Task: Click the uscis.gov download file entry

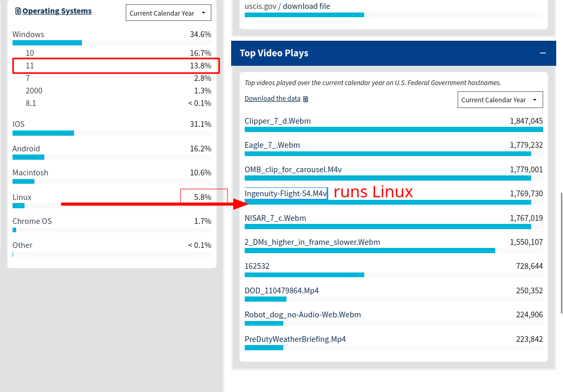Action: [287, 6]
